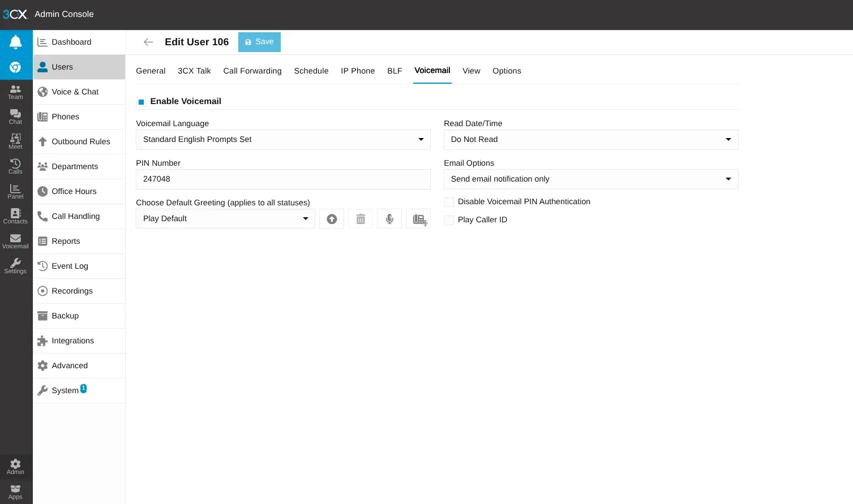The image size is (853, 504).
Task: Open Event Log section
Action: pyautogui.click(x=79, y=266)
